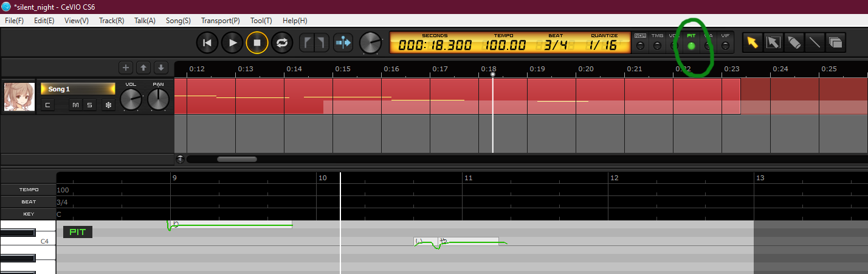Choose the pencil draw tool

(794, 43)
